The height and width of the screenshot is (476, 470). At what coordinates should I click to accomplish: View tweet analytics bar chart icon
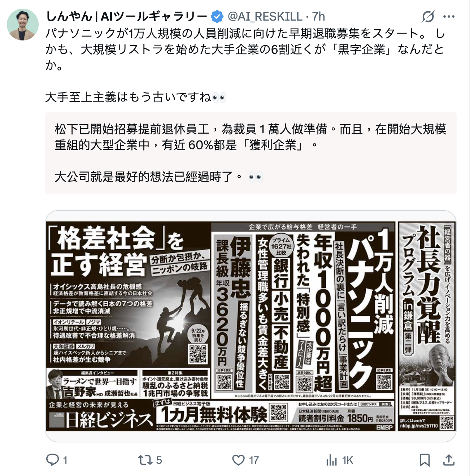(x=331, y=460)
